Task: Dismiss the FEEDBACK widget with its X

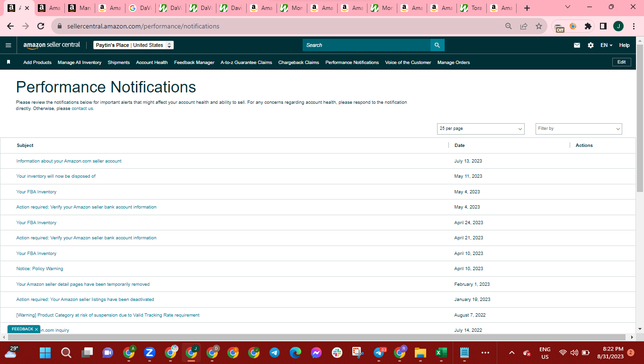Action: click(36, 329)
